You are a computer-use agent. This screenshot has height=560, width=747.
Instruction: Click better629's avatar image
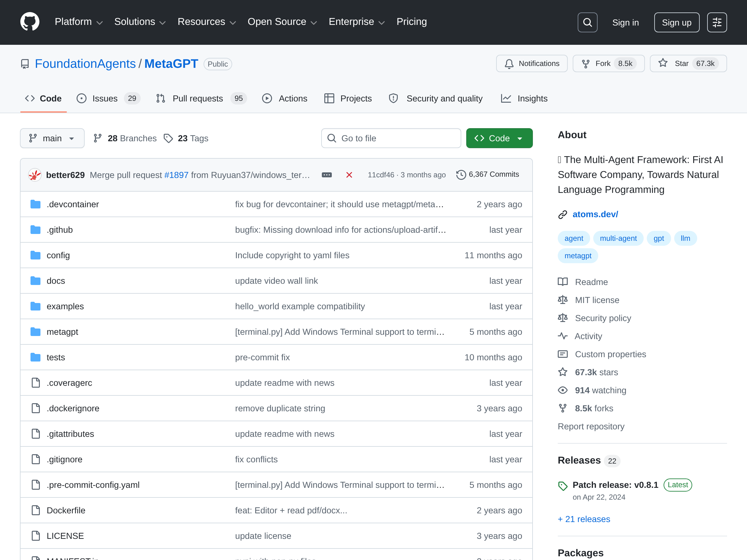point(35,175)
